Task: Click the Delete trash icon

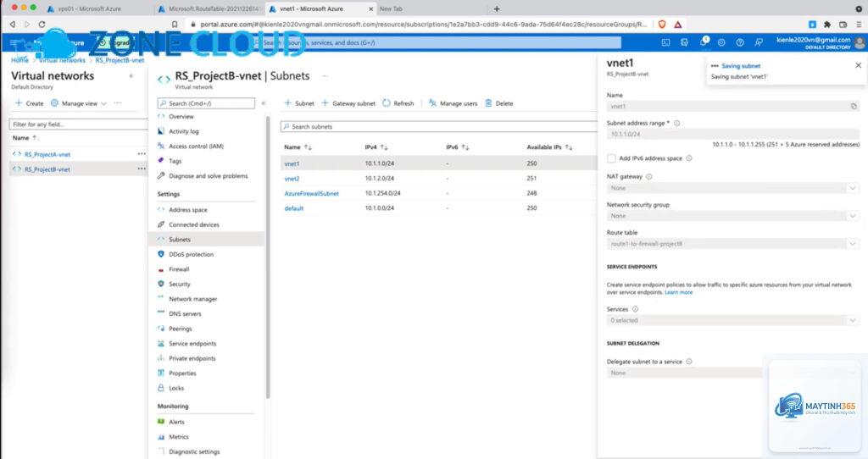Action: coord(489,103)
